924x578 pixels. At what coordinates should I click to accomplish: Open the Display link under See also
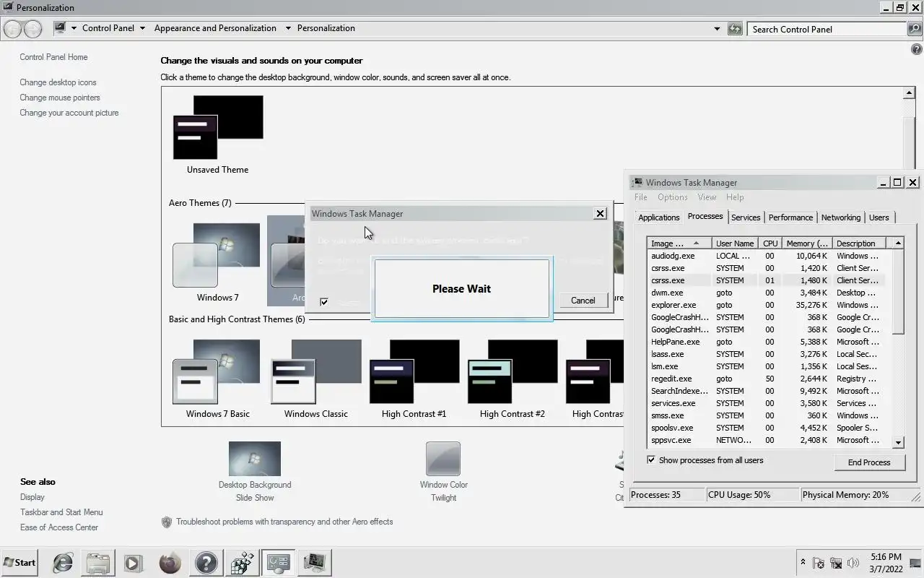tap(32, 497)
